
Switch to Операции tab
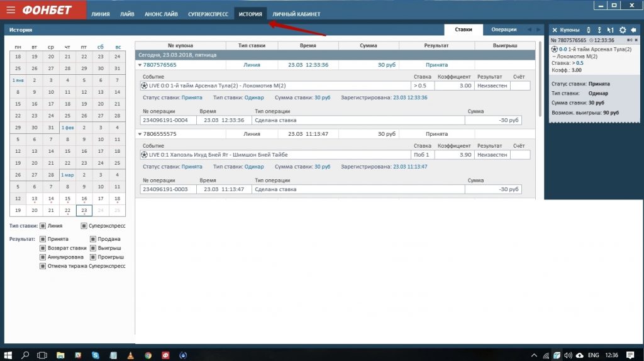coord(504,30)
